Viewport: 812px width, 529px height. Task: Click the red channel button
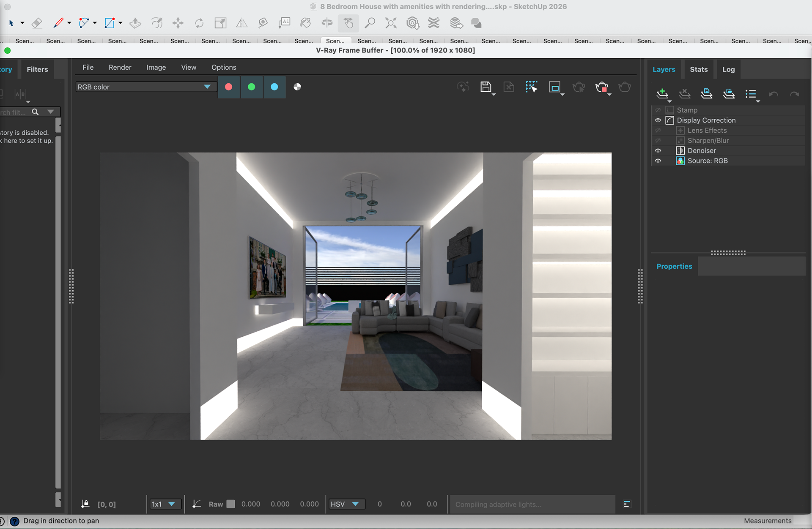pyautogui.click(x=229, y=87)
